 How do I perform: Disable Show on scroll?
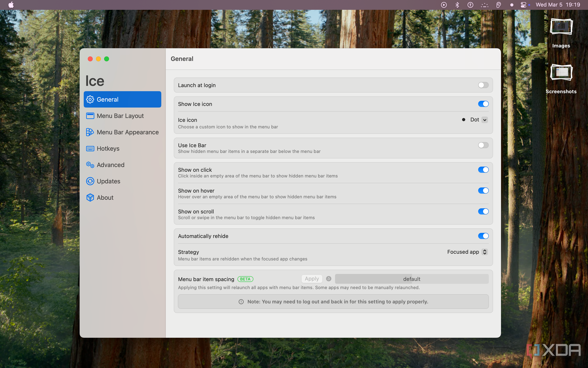coord(483,212)
